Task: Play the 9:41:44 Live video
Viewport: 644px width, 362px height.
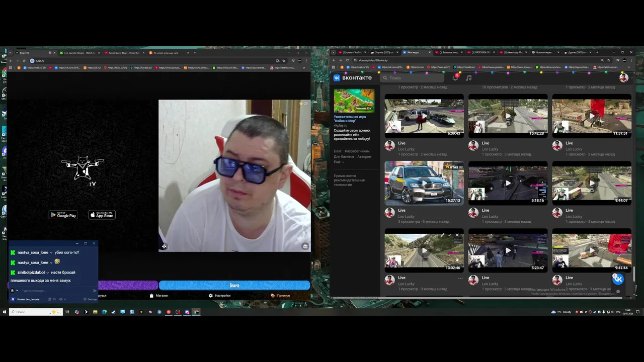Action: (592, 250)
